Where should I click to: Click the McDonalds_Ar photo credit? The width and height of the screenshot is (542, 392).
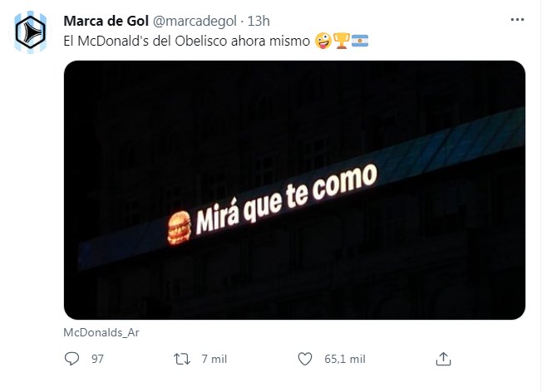click(101, 332)
